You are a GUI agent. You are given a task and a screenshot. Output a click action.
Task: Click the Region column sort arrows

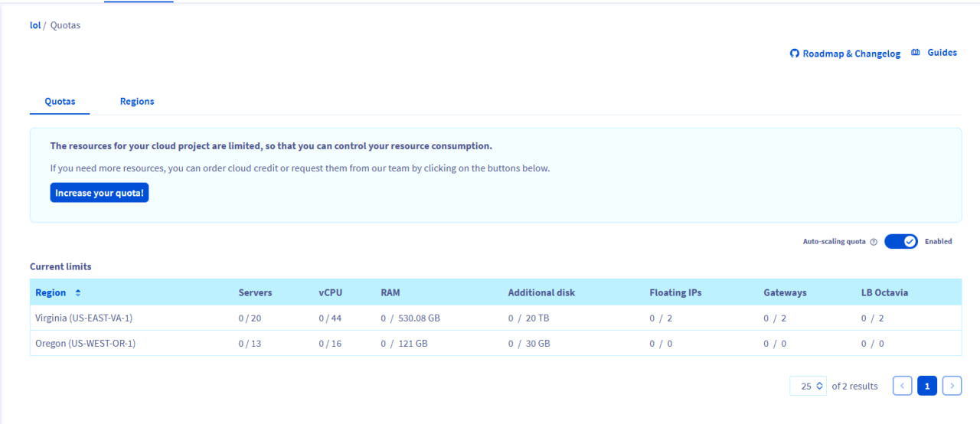77,292
